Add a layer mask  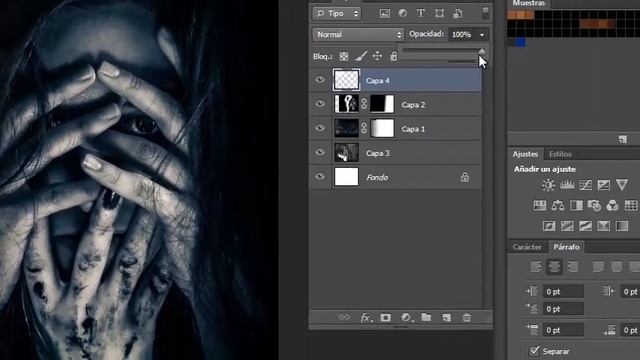tap(385, 317)
